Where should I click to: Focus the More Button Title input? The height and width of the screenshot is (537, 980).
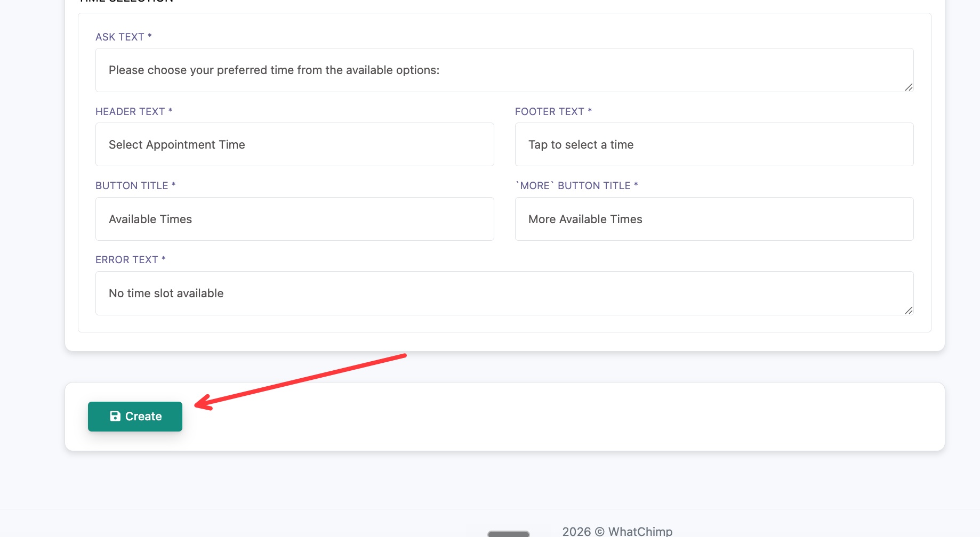[714, 219]
